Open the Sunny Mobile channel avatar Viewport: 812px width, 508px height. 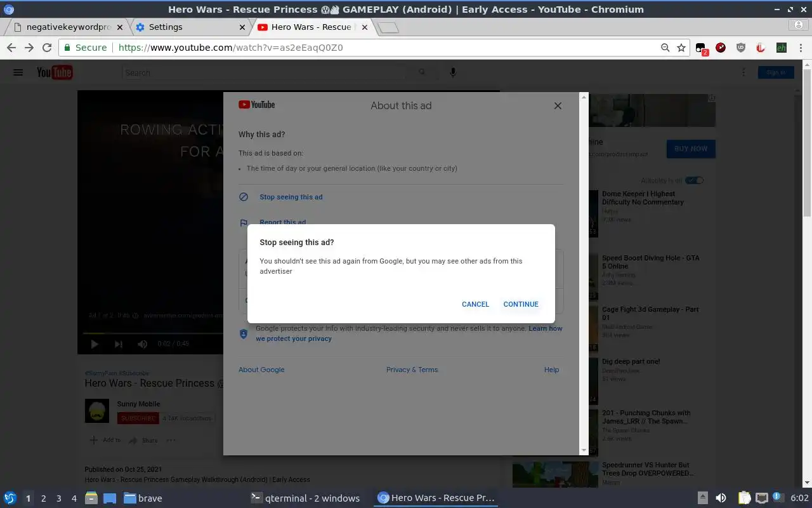pos(97,411)
